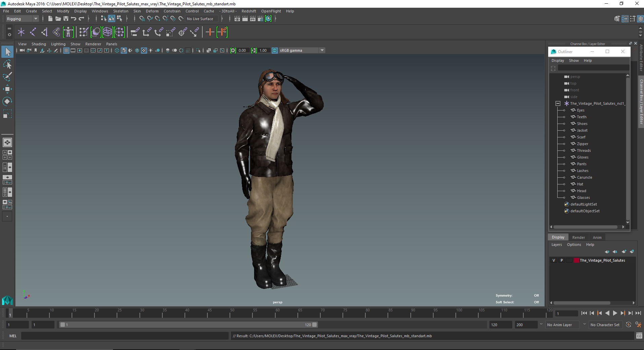Collapse the The_Vintage_Pilot_Salutes_ncl1_ node in Outliner

pyautogui.click(x=558, y=103)
